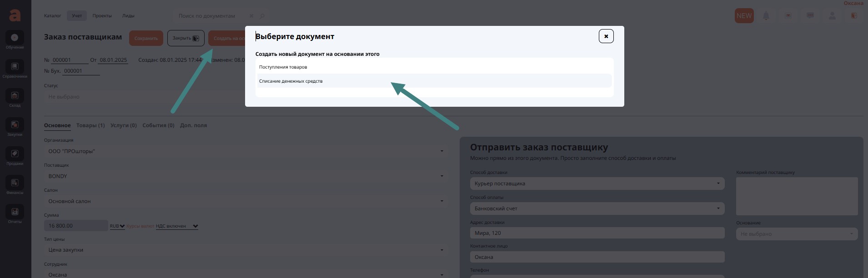Click the Адрес доставки input field

point(597,233)
